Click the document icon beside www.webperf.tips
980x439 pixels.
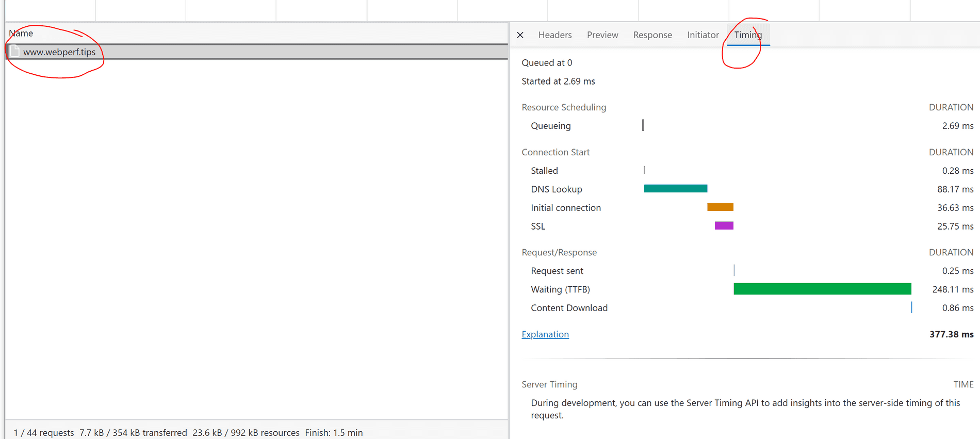[15, 52]
